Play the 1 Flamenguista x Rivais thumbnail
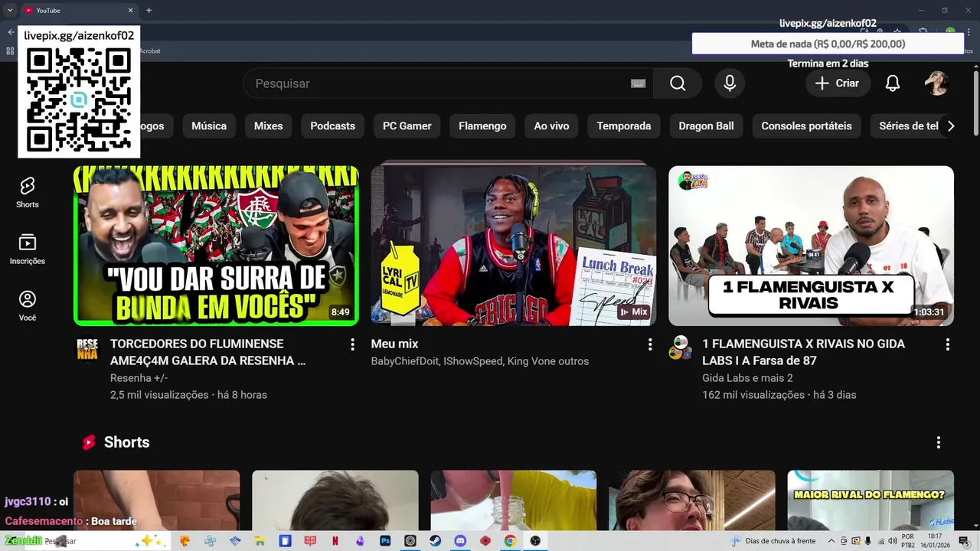 (x=811, y=246)
